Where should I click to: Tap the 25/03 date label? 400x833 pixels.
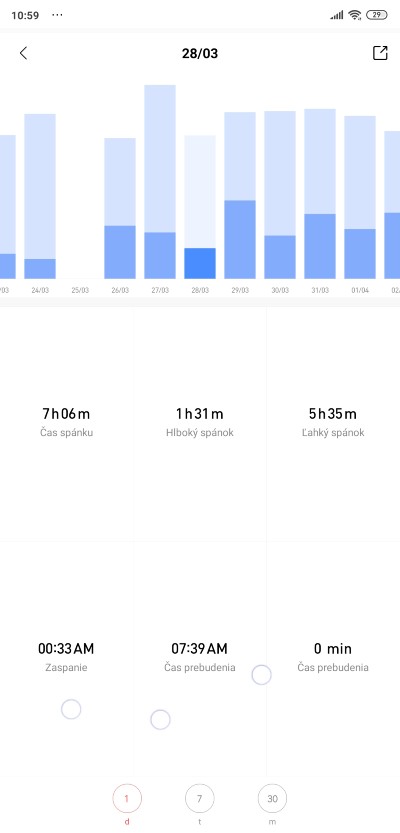click(80, 291)
